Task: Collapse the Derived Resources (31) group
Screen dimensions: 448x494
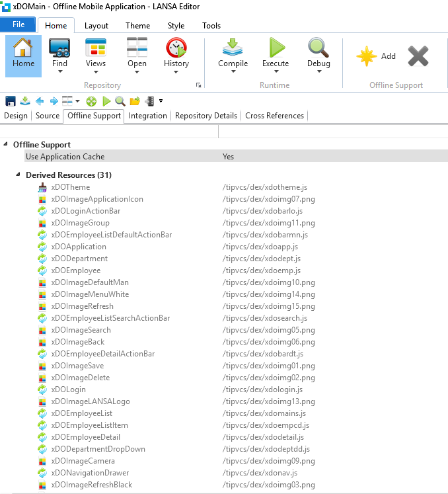Action: pos(18,174)
